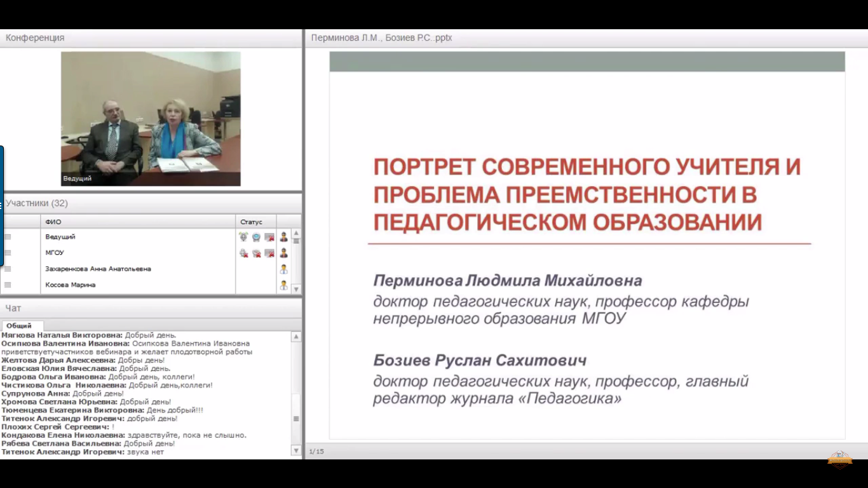This screenshot has height=488, width=868.
Task: Click drag handle on the Ведущий row
Action: [x=8, y=237]
